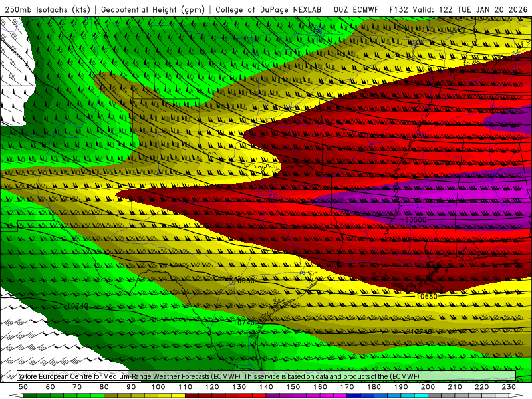This screenshot has width=532, height=399.
Task: Click the 150 knot colorbar label
Action: [x=293, y=387]
